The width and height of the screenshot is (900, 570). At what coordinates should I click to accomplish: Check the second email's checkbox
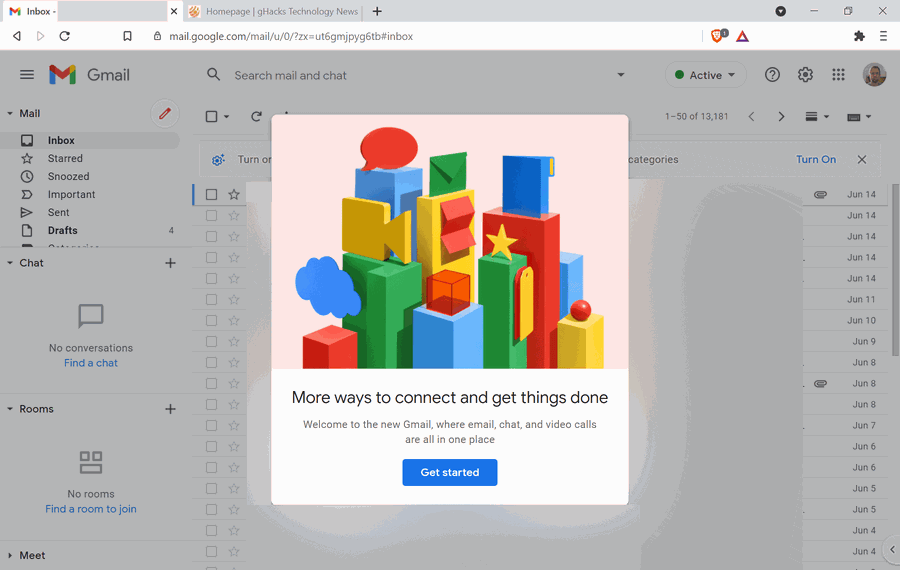click(211, 216)
